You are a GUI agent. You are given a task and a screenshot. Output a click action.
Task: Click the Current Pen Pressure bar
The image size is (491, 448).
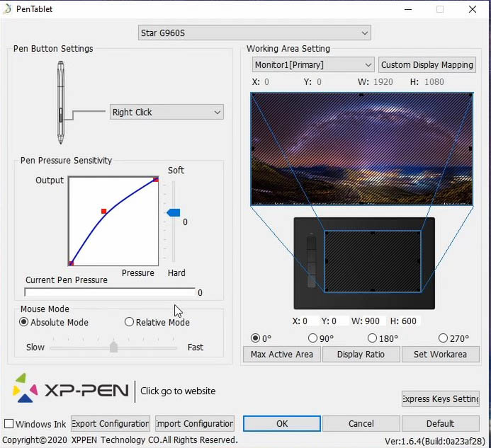pyautogui.click(x=110, y=292)
